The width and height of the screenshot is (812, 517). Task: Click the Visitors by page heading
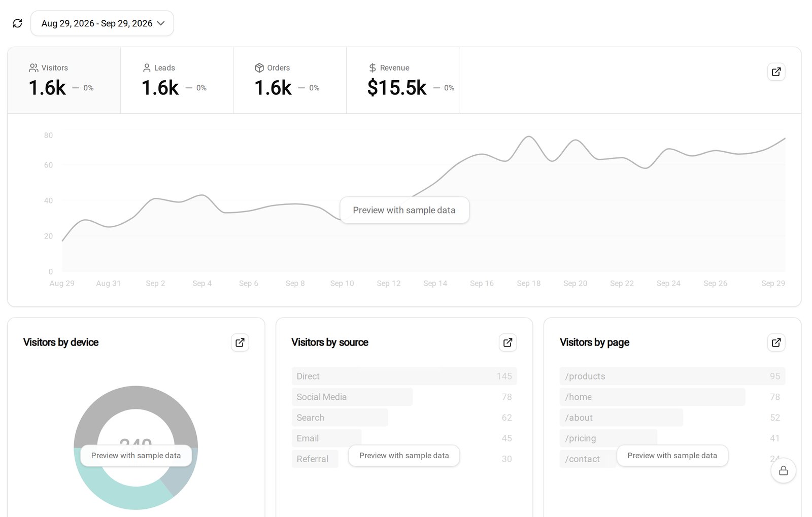pos(595,342)
